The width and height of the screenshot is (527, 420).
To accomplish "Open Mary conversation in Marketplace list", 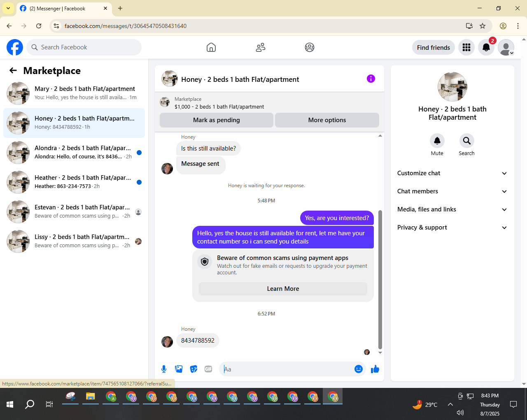I will point(74,93).
